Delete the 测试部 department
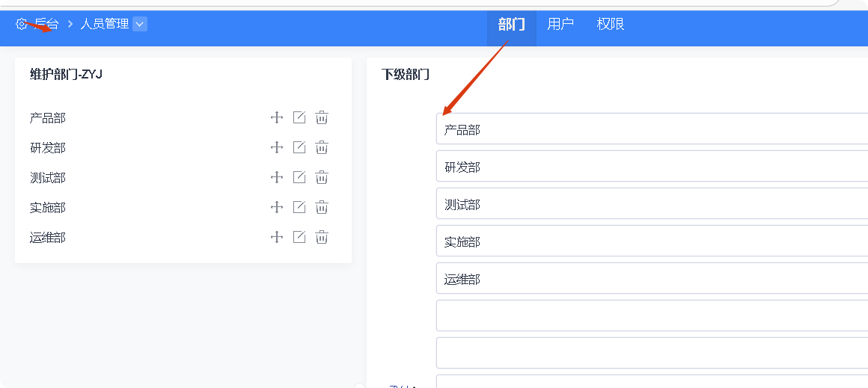Screen dimensions: 868x388 [322, 177]
